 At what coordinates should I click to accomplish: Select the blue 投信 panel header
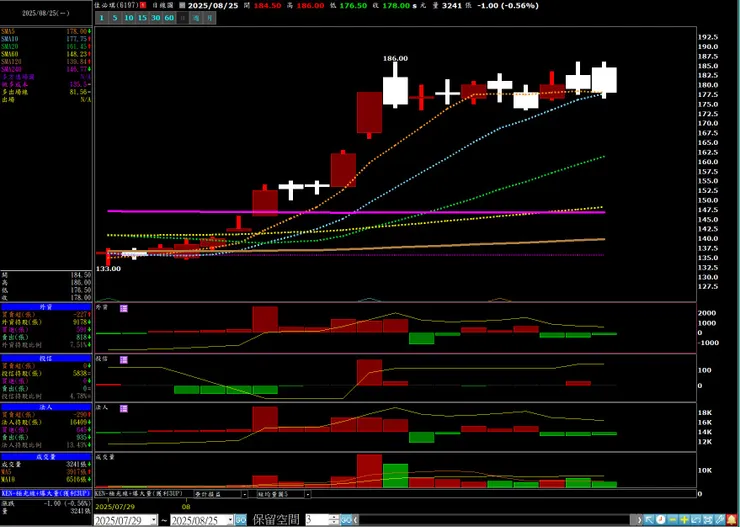[x=46, y=359]
